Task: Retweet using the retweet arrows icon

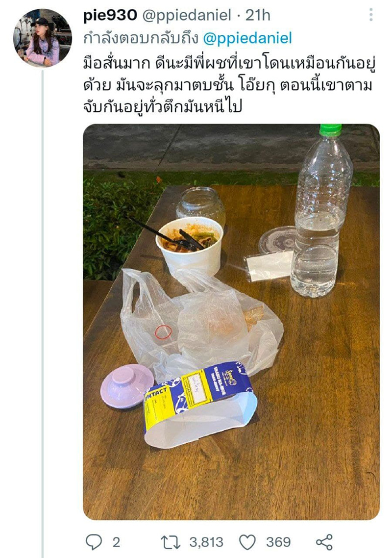Action: click(171, 542)
